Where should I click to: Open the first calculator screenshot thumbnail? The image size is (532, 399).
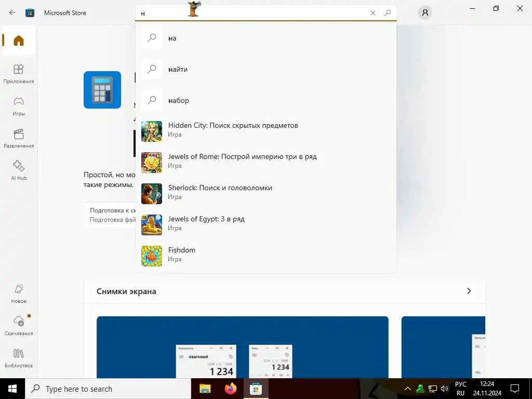[242, 347]
